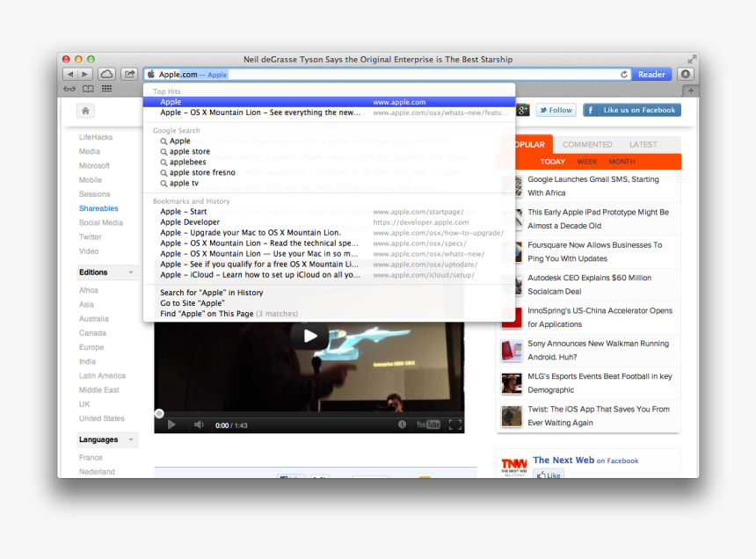The width and height of the screenshot is (756, 559).
Task: Click the YouTube logo on the player
Action: [x=428, y=425]
